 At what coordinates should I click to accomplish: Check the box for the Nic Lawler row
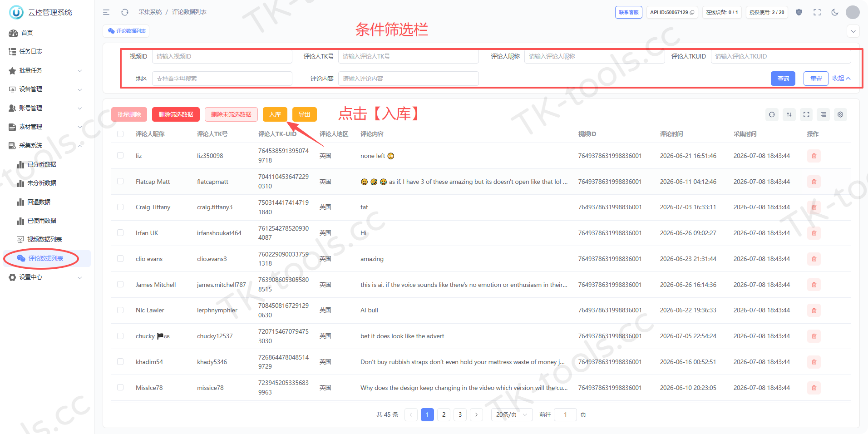click(120, 310)
